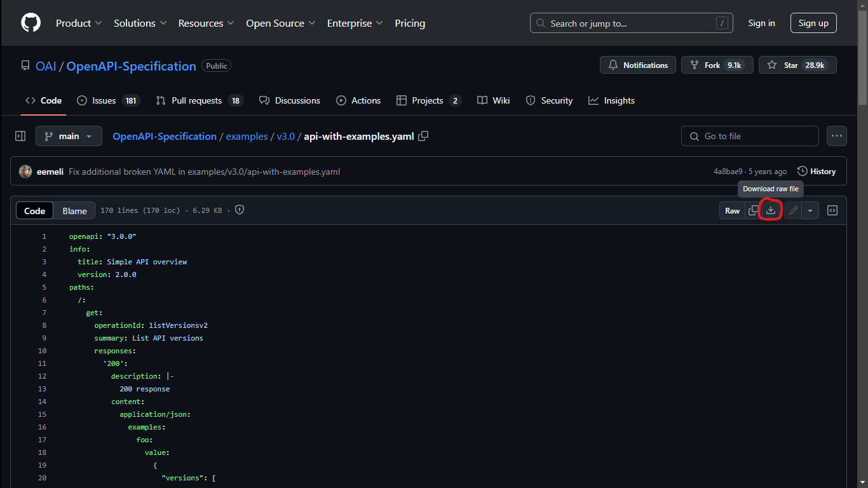Click 'Simple API overview' title text

tap(147, 262)
